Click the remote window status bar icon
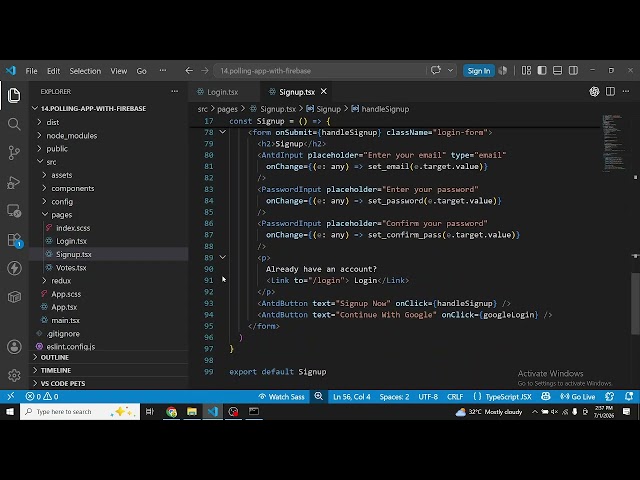 [11, 396]
